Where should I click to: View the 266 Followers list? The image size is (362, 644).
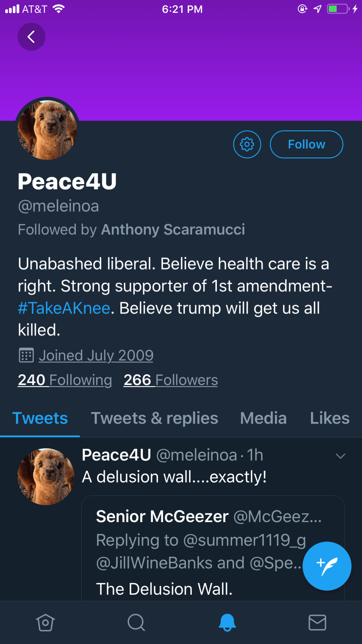(x=170, y=380)
